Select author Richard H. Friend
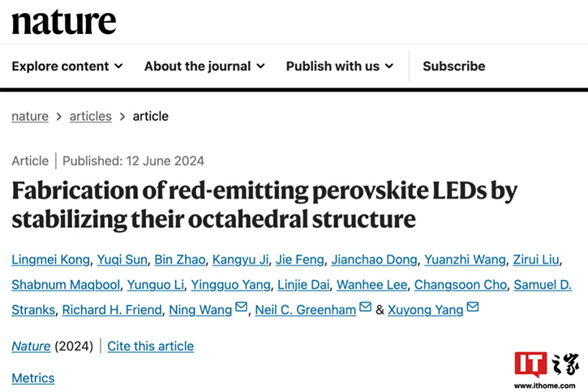 click(112, 310)
